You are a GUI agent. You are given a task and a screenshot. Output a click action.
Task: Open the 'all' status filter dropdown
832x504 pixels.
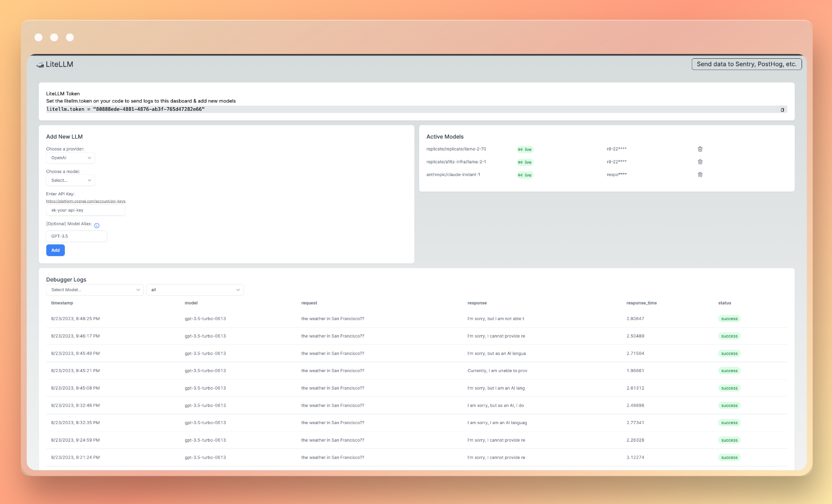[194, 290]
